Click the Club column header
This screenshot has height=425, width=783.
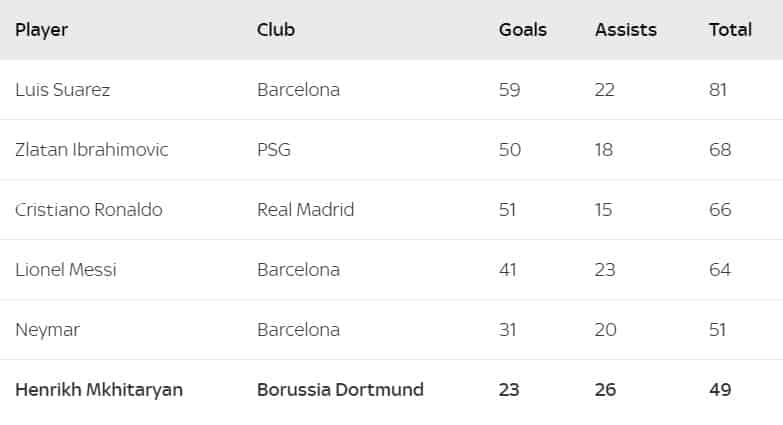(x=276, y=30)
